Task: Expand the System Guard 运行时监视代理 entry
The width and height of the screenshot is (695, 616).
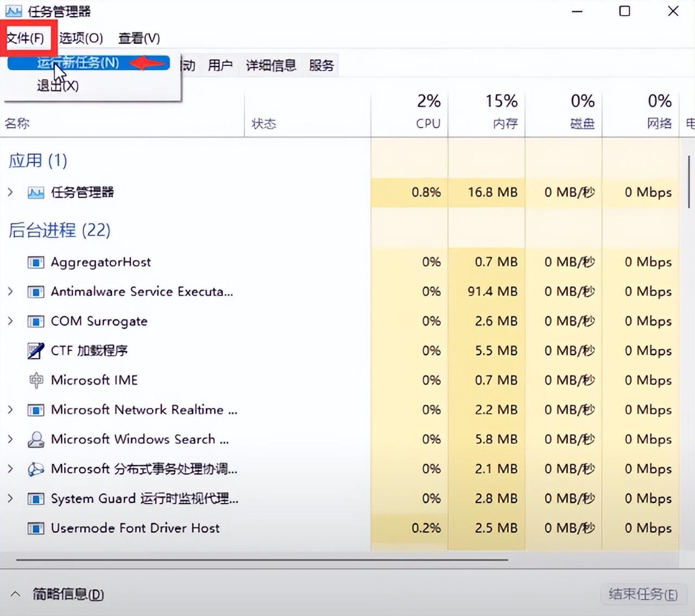Action: coord(10,498)
